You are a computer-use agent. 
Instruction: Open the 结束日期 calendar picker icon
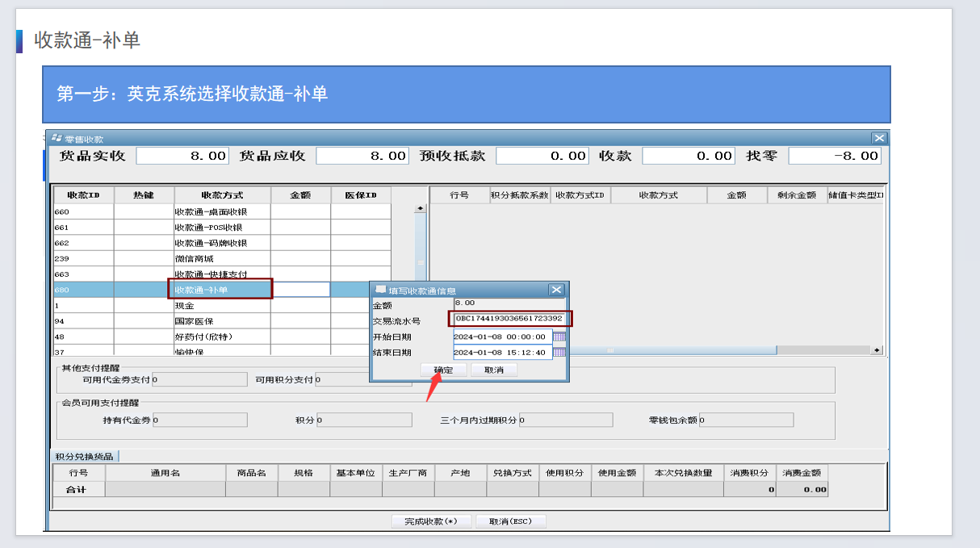pos(559,353)
